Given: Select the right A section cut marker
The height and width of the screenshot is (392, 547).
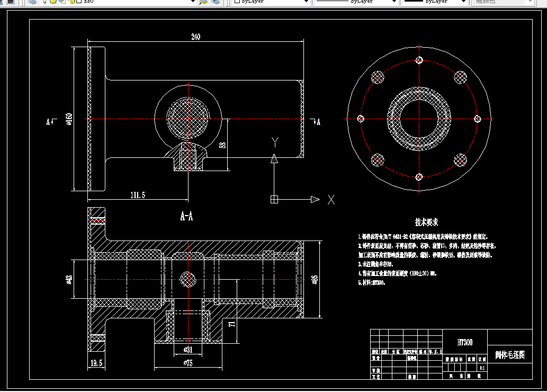Looking at the screenshot, I should pyautogui.click(x=316, y=121).
